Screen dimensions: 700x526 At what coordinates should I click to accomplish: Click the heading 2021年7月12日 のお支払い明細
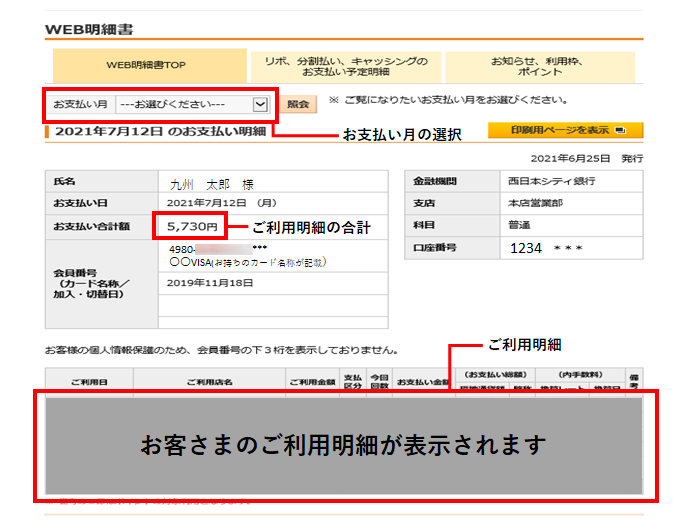[160, 131]
